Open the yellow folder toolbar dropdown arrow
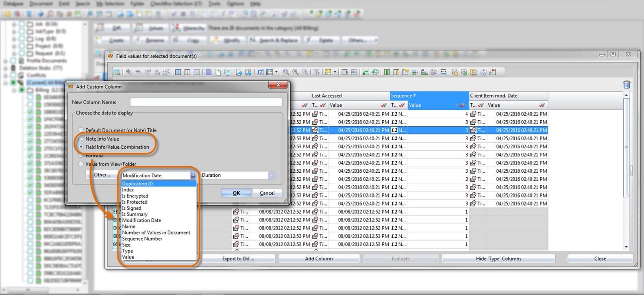This screenshot has height=295, width=644. pos(335,72)
